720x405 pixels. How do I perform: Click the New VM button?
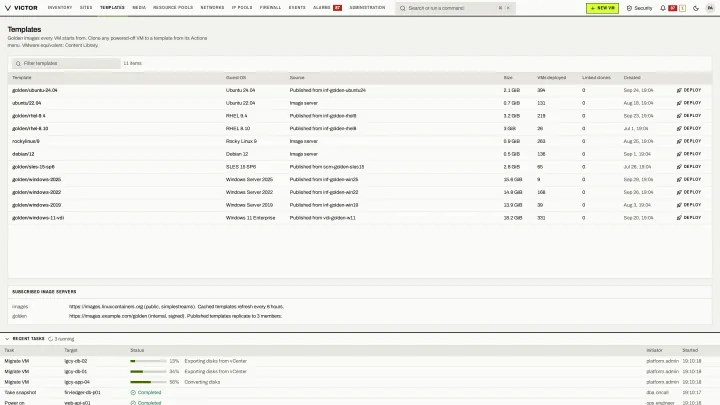(602, 8)
